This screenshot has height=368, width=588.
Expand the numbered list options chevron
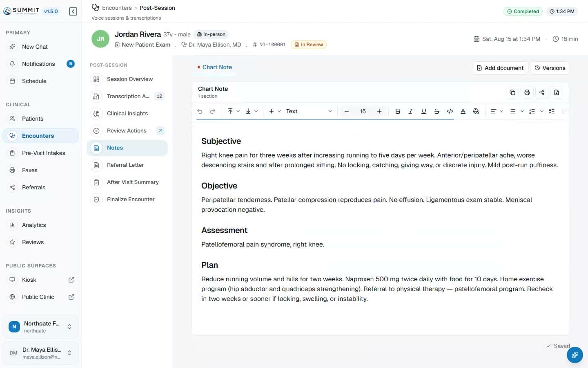(542, 111)
